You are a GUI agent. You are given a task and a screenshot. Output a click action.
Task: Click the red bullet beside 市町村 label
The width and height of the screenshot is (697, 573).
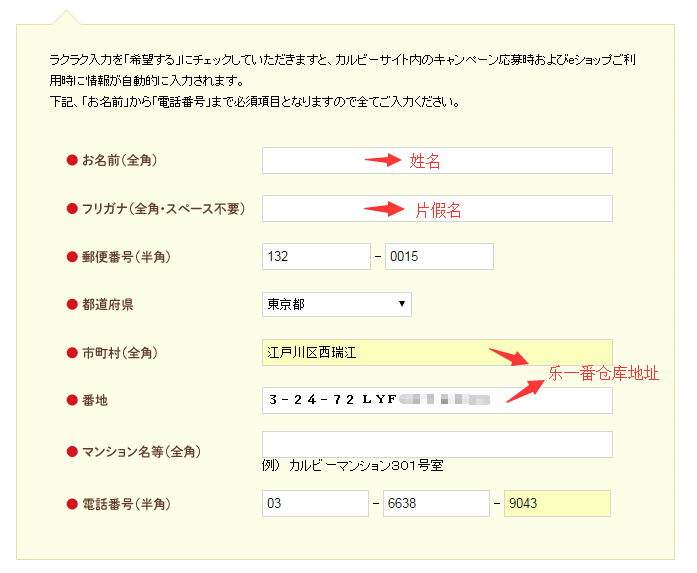(72, 352)
